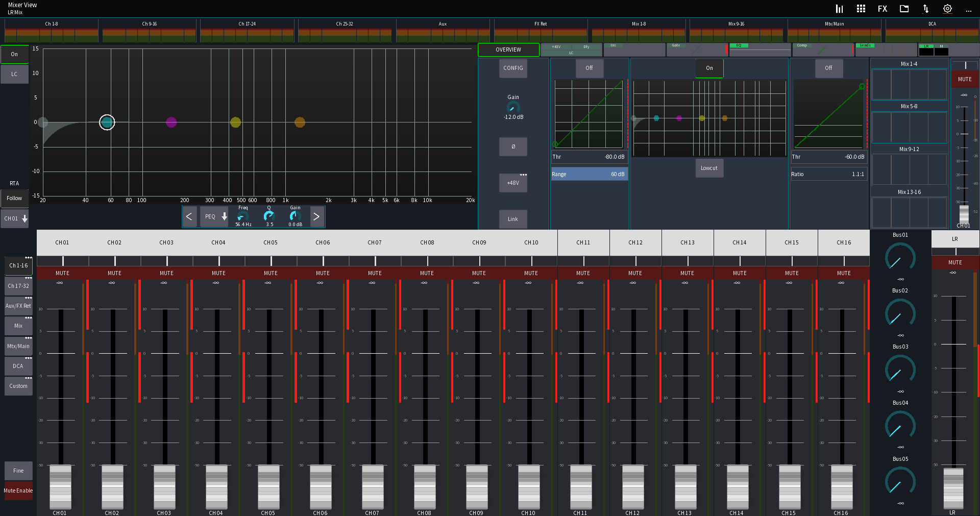The height and width of the screenshot is (516, 980).
Task: Open the overflow menu with three dots
Action: [969, 9]
